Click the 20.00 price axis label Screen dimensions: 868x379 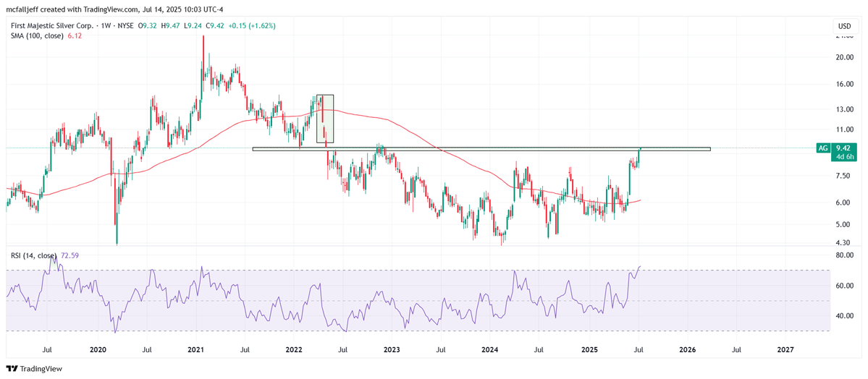845,57
